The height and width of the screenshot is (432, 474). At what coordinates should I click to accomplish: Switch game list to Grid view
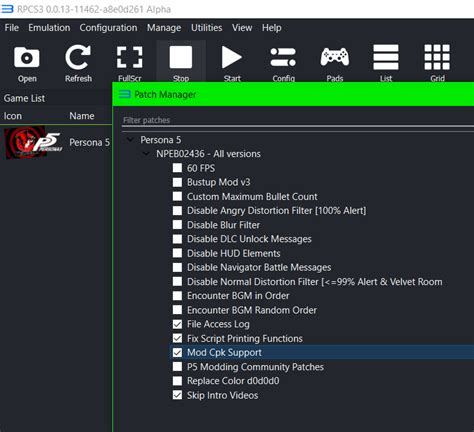(437, 57)
